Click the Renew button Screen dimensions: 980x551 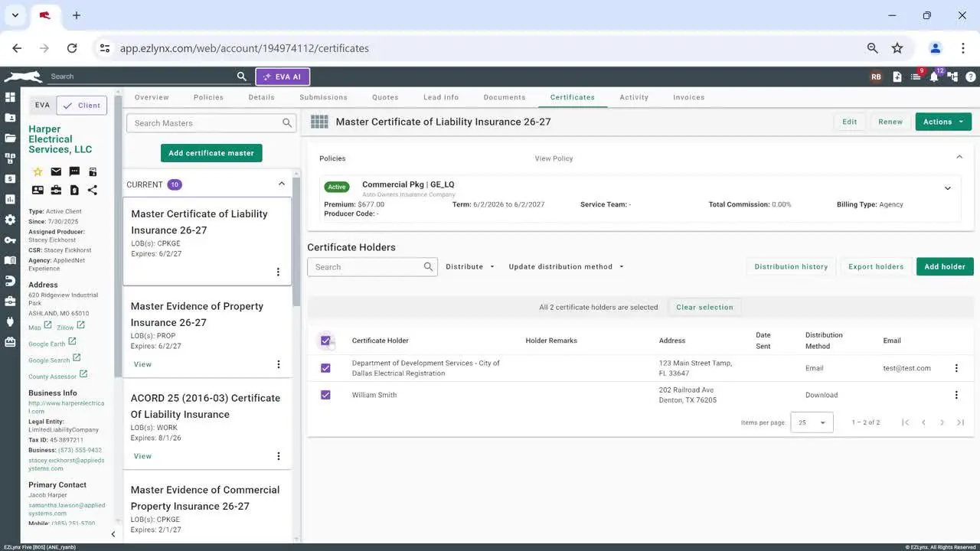tap(890, 122)
